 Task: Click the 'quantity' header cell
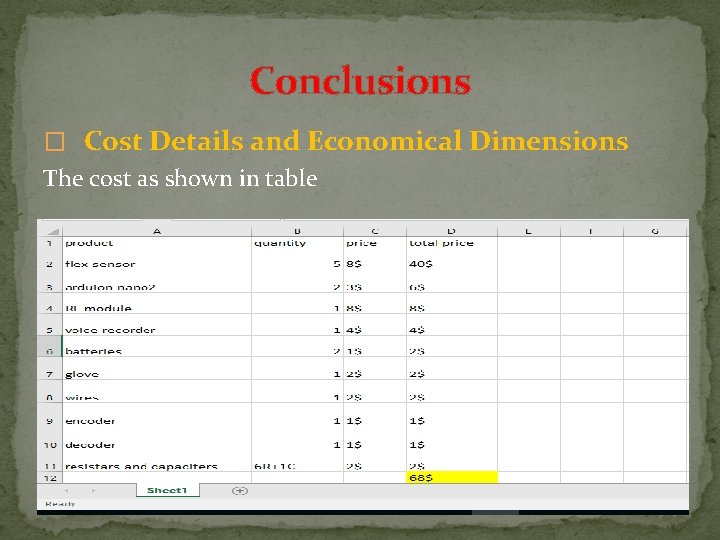pos(297,243)
